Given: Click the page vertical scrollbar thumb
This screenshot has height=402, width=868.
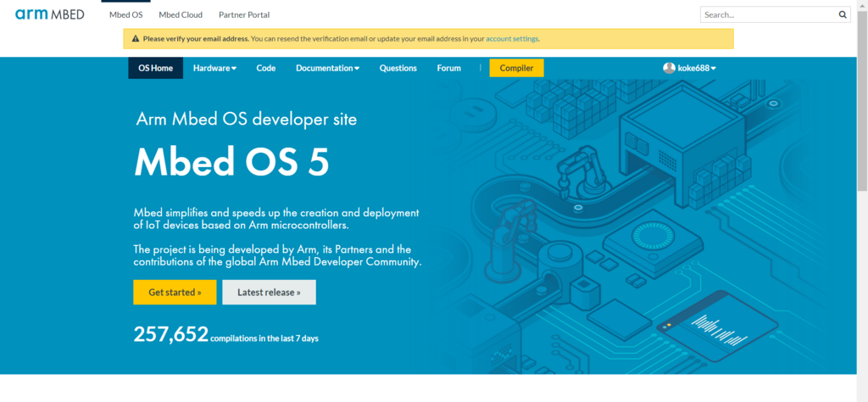Looking at the screenshot, I should pyautogui.click(x=862, y=103).
